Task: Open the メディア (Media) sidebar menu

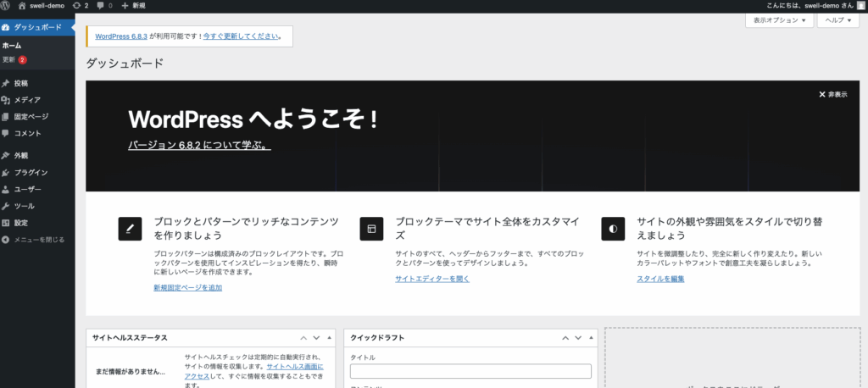Action: click(26, 100)
